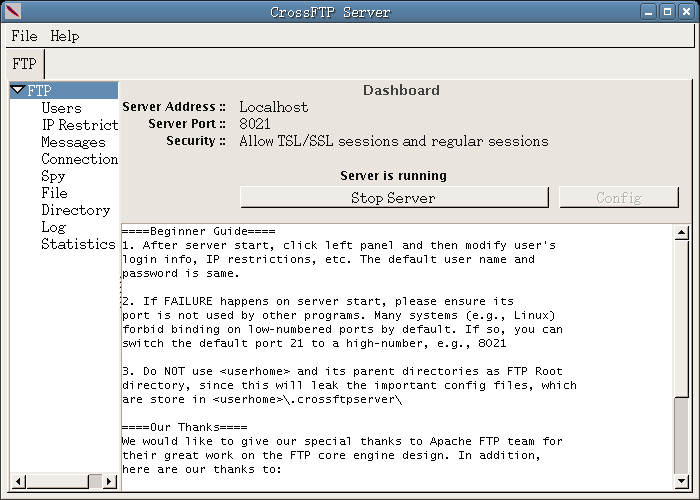Open Log in the sidebar tree
The height and width of the screenshot is (500, 700).
[x=54, y=227]
